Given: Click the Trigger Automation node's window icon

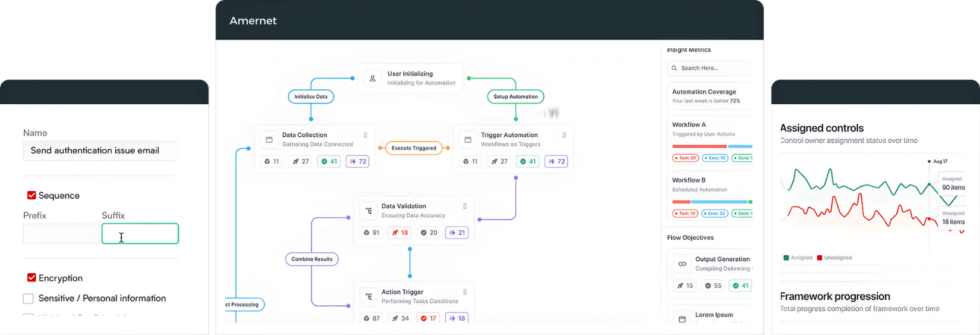Looking at the screenshot, I should pyautogui.click(x=468, y=140).
